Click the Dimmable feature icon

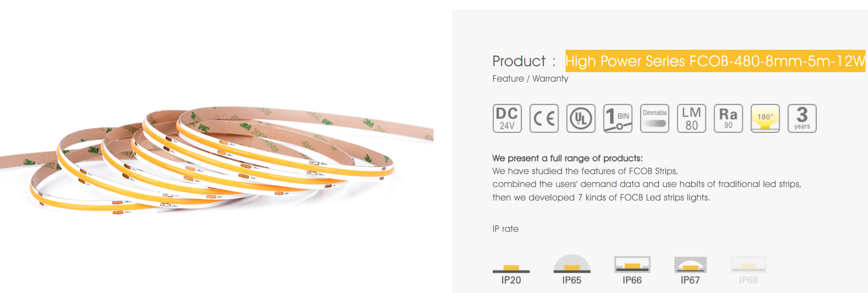[x=654, y=118]
